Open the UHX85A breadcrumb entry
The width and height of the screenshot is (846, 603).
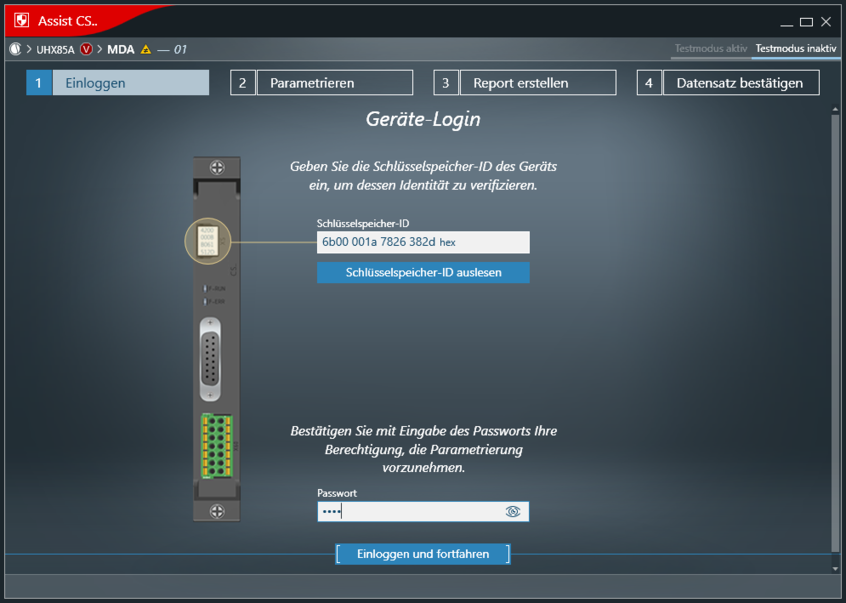pyautogui.click(x=55, y=49)
